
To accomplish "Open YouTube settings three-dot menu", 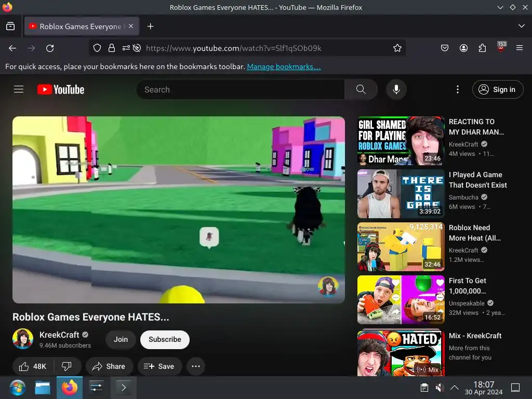I will point(458,89).
